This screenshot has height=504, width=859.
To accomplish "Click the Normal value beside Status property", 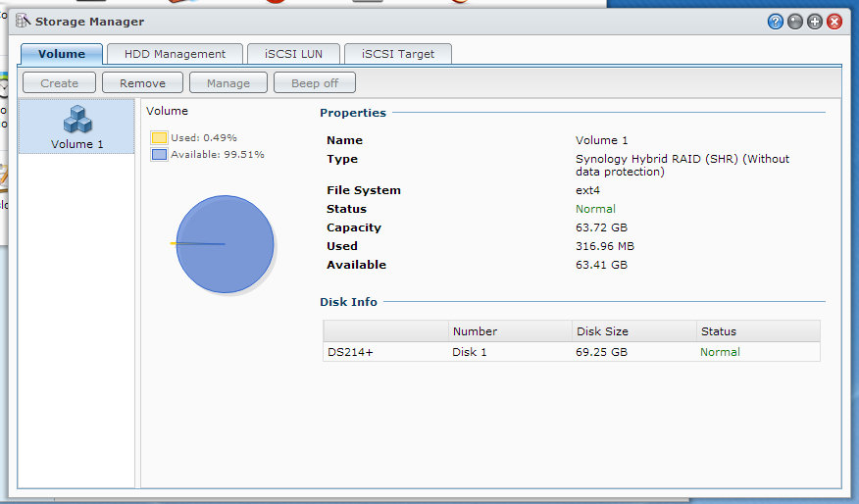I will click(x=595, y=209).
